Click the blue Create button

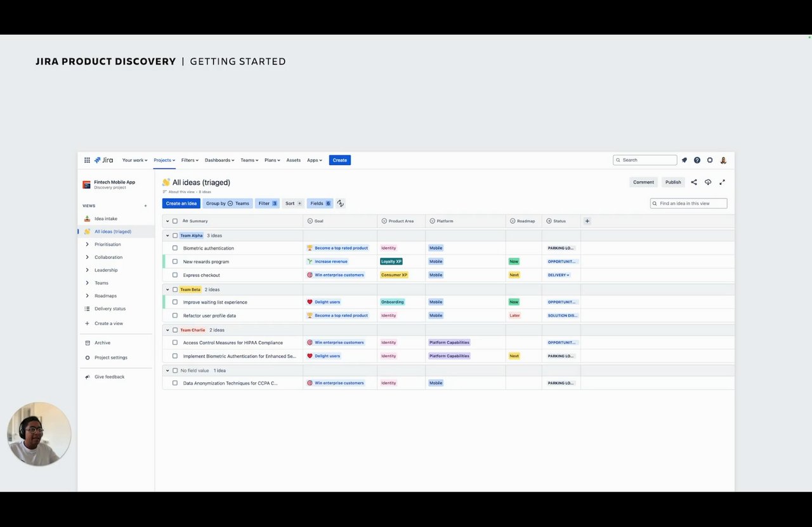click(340, 160)
